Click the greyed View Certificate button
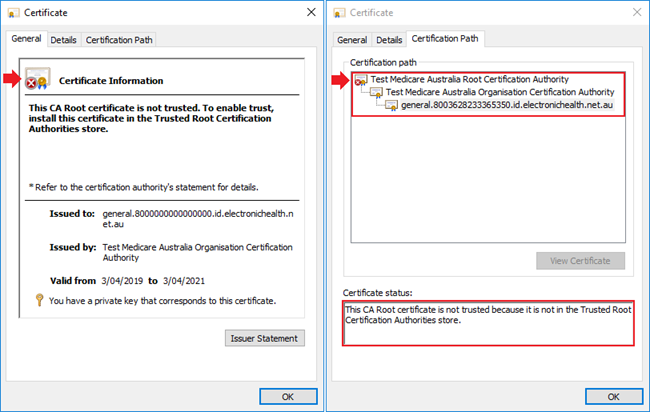Viewport: 650px width, 412px height. pos(580,261)
